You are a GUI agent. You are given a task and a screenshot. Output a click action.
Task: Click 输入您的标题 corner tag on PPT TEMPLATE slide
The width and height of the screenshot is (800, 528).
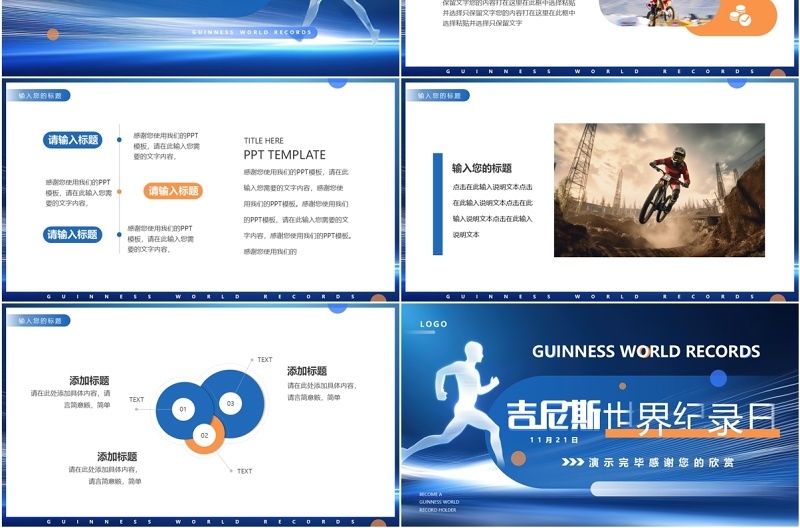pos(39,95)
